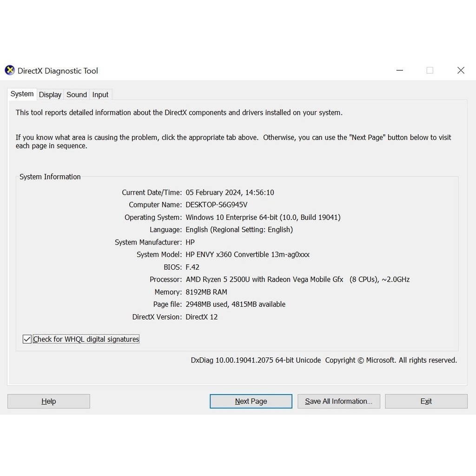Select the Input tab
Screen dimensions: 476x476
pos(100,95)
